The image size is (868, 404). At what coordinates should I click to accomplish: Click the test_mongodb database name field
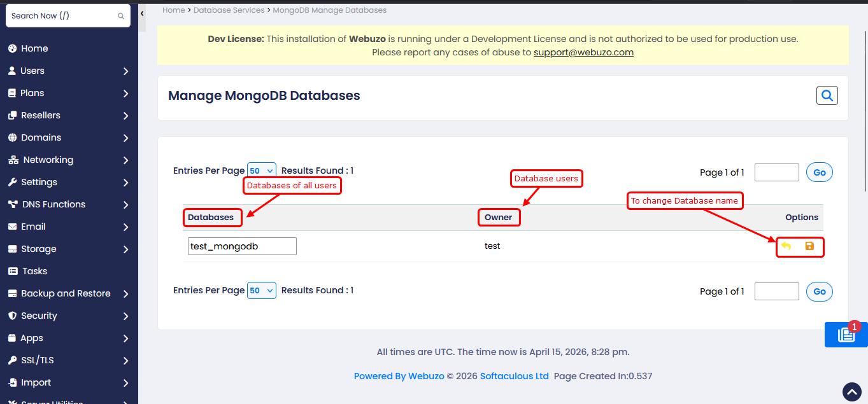tap(242, 246)
